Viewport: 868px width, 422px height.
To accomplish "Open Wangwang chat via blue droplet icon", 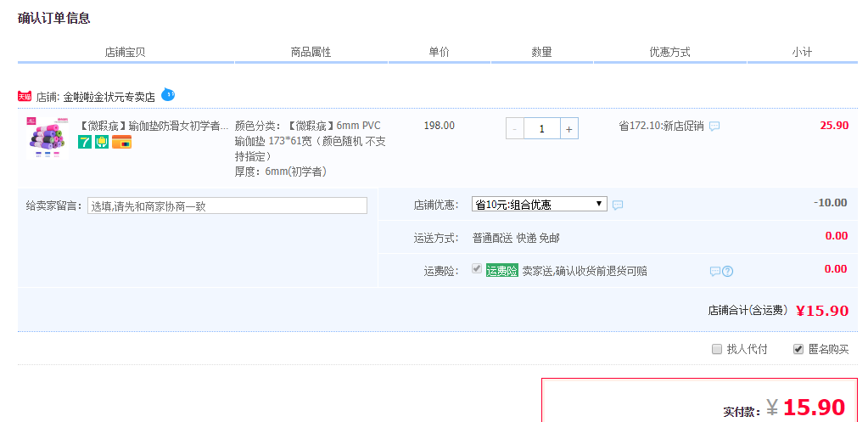I will point(168,95).
